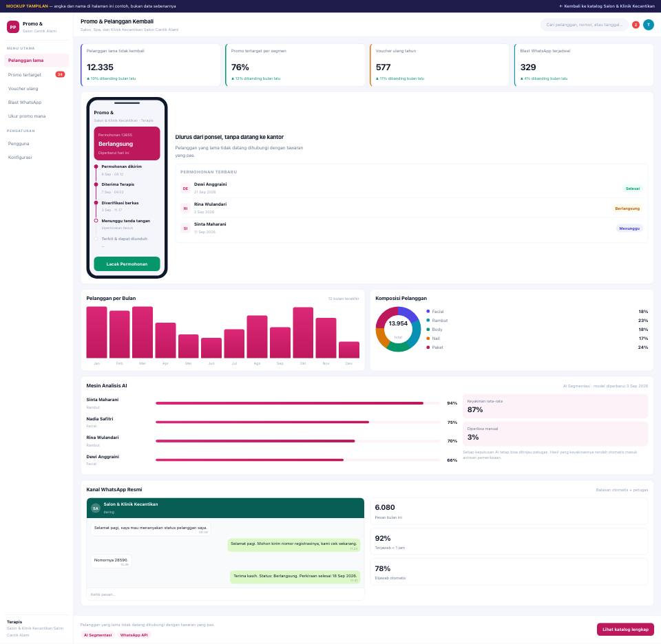The height and width of the screenshot is (644, 661).
Task: Focus the Ketik pesan chat input
Action: click(x=226, y=594)
